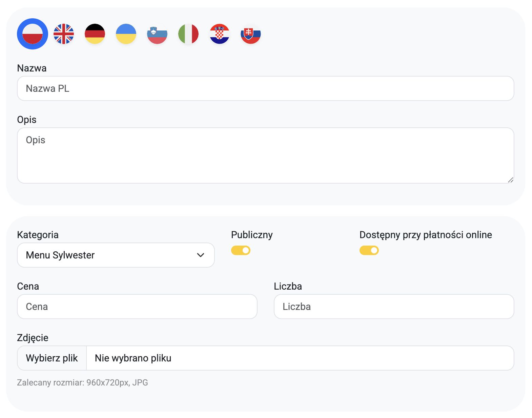Viewport: 532px width, 418px height.
Task: Click inside the Opis text area
Action: 265,155
